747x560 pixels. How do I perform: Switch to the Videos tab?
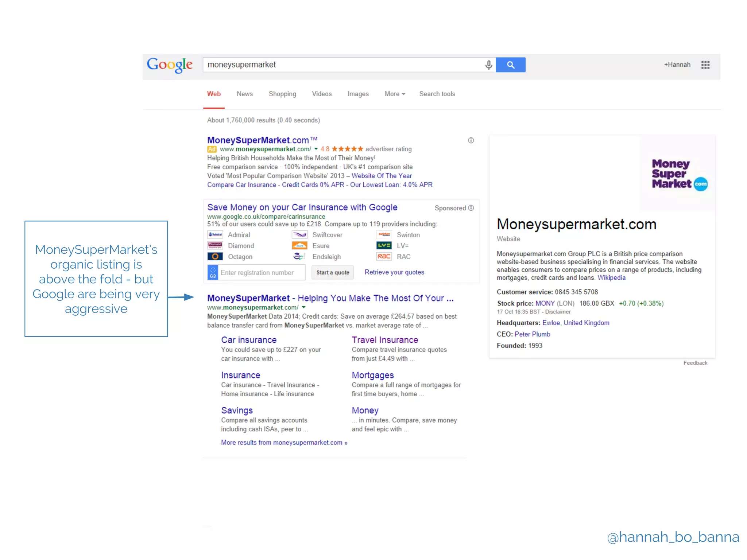point(322,94)
